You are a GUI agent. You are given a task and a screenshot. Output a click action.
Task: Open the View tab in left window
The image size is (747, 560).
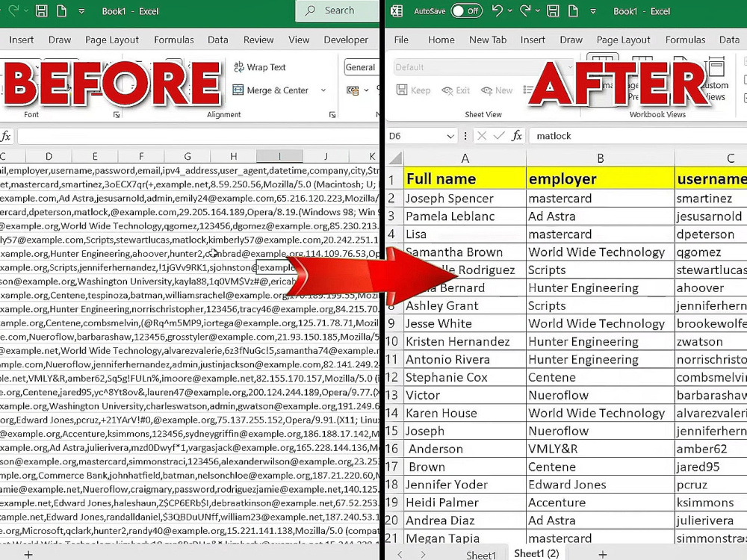pyautogui.click(x=299, y=40)
